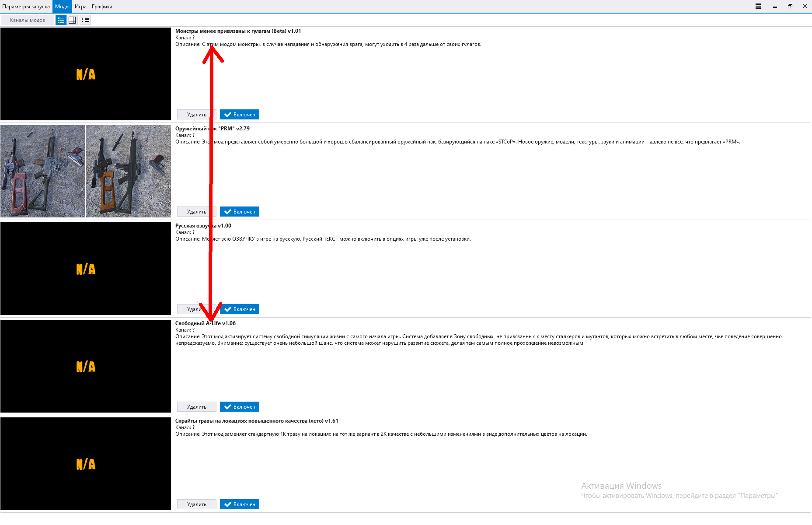
Task: Minimize the launcher window
Action: tap(775, 6)
